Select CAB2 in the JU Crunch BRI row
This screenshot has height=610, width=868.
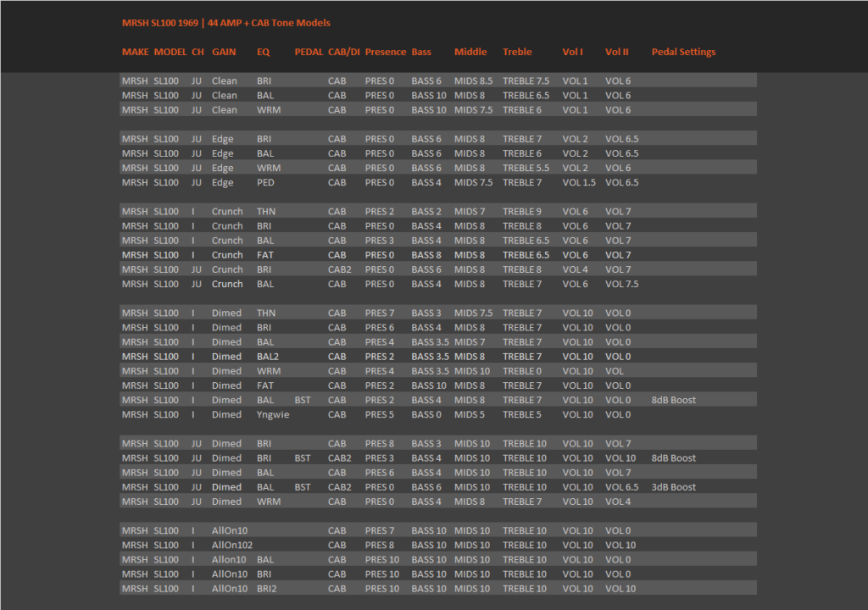coord(339,269)
